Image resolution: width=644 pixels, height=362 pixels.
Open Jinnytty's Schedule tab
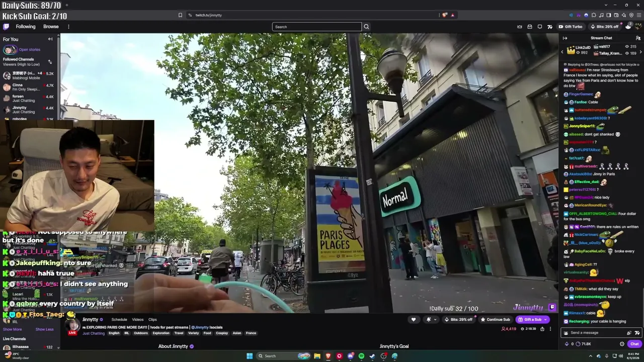tap(119, 319)
